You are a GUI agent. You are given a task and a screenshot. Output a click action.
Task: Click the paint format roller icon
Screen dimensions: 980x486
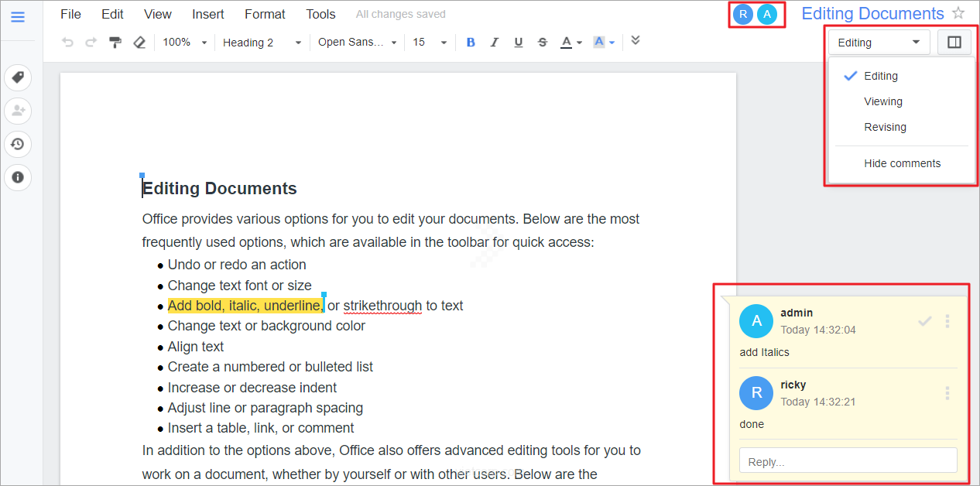pos(115,43)
